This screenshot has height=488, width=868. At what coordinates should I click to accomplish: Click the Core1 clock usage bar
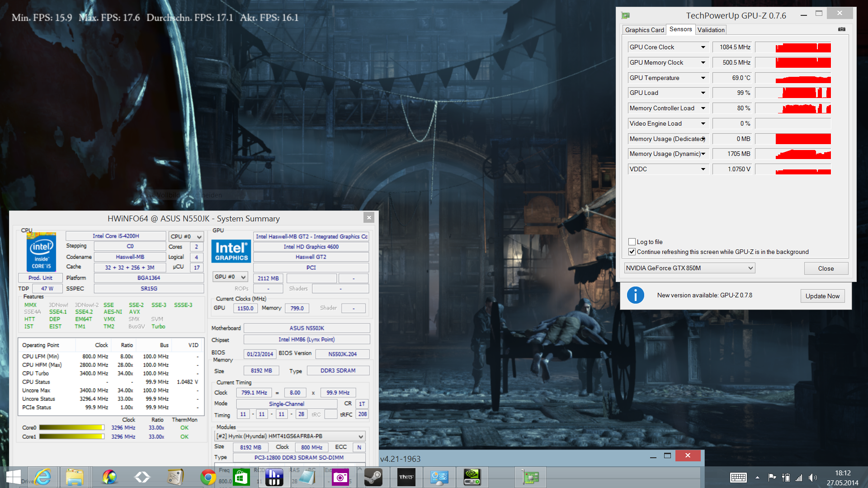72,436
